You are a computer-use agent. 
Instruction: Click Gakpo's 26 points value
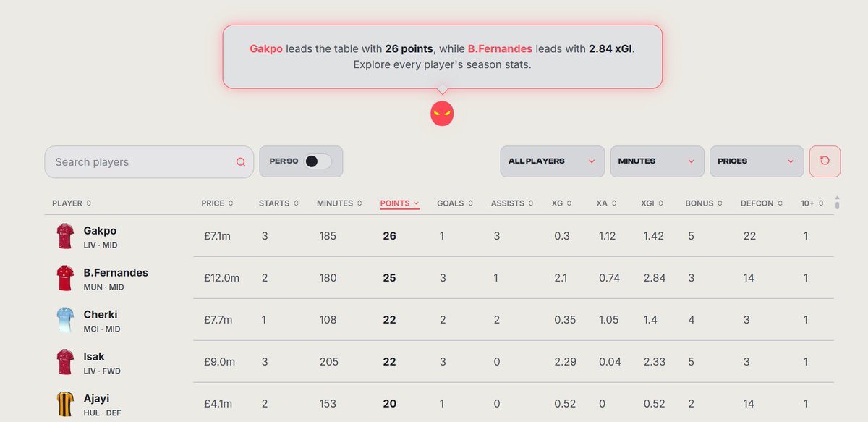[390, 236]
